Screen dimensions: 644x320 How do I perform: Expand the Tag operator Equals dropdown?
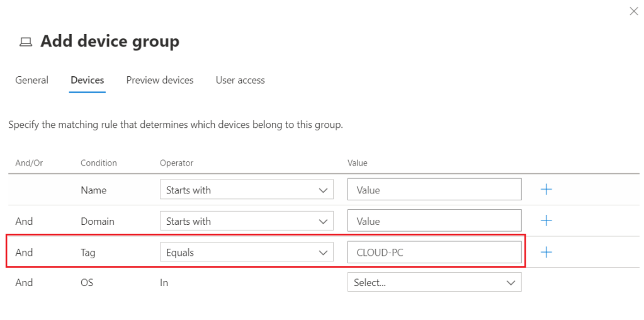(x=246, y=252)
